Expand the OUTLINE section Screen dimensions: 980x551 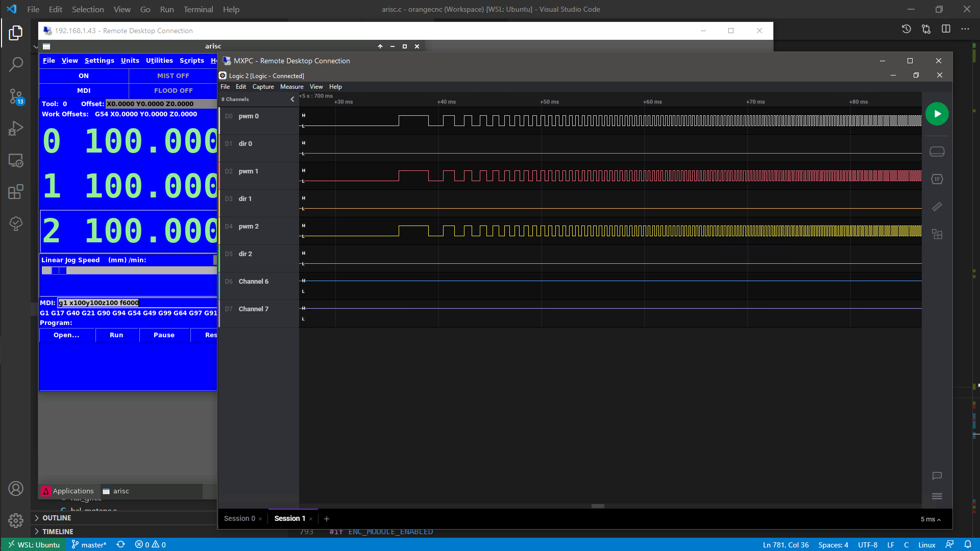[x=56, y=518]
